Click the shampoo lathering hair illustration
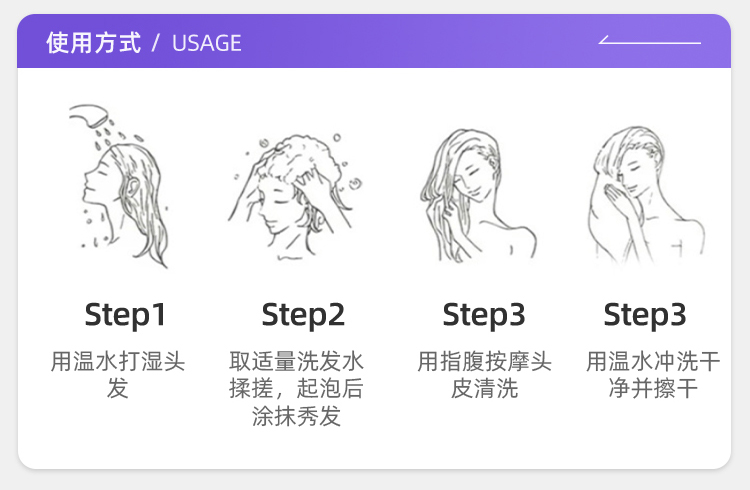The height and width of the screenshot is (490, 750). [295, 197]
